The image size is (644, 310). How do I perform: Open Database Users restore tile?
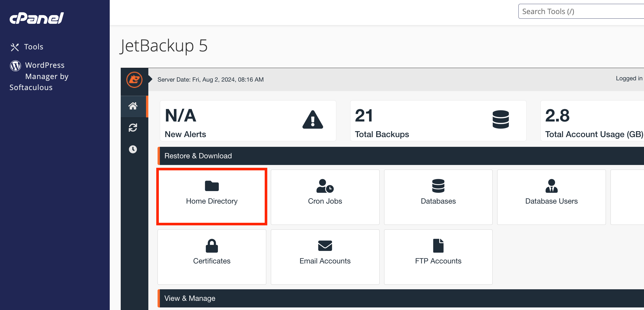click(551, 197)
